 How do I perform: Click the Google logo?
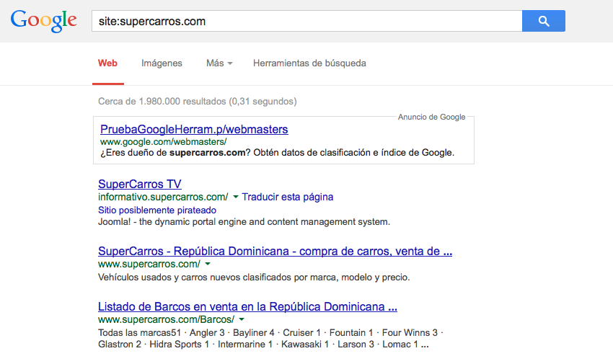43,21
